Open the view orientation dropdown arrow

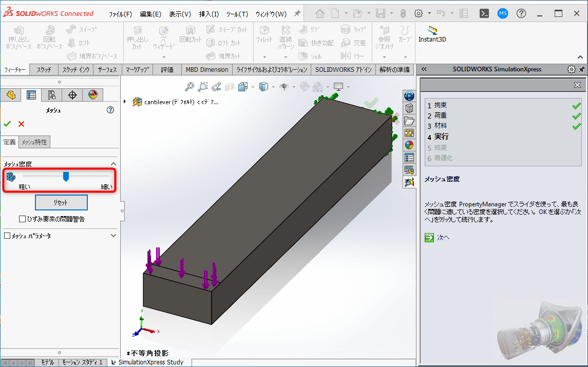[253, 87]
